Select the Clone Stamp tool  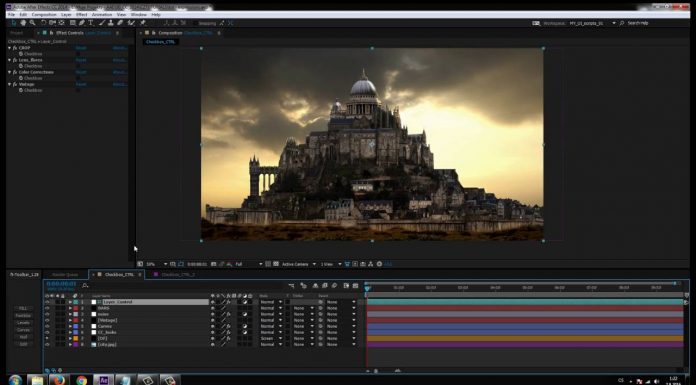pyautogui.click(x=111, y=23)
